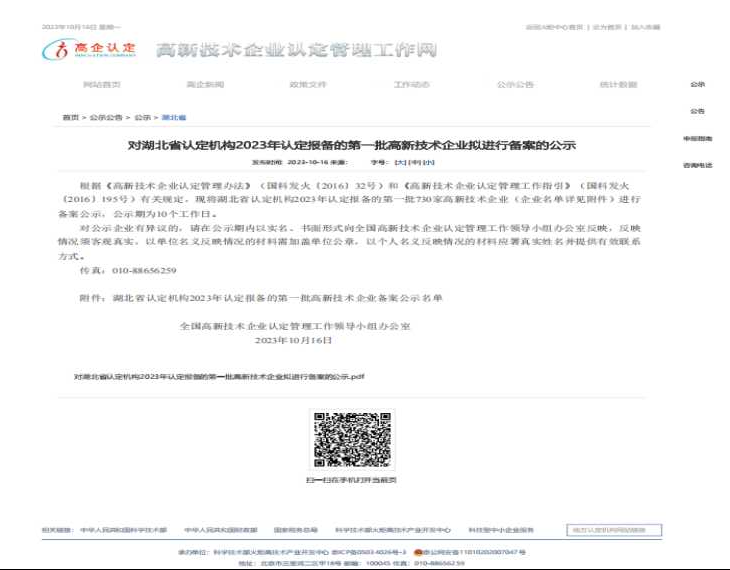This screenshot has width=730, height=570.
Task: Open 公示公告 navigation item
Action: 515,85
